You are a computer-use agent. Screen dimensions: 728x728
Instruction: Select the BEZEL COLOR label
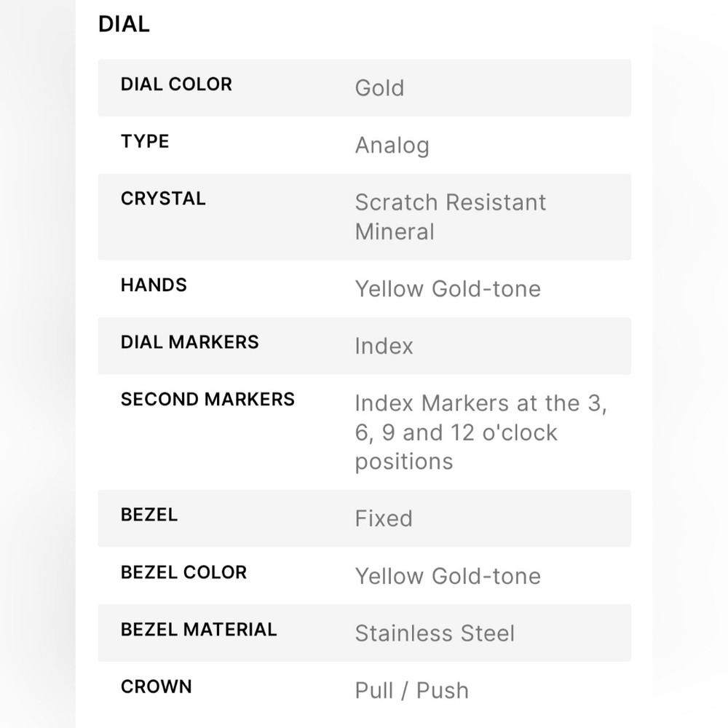click(x=183, y=572)
